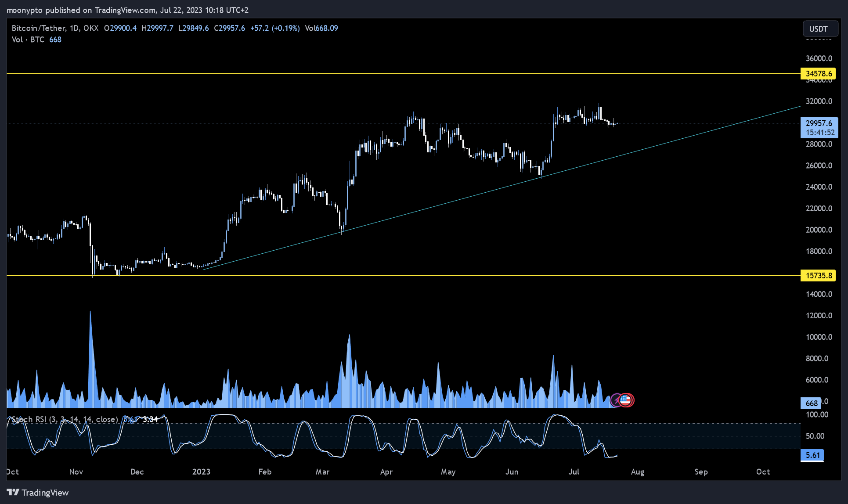Screen dimensions: 848x504
Task: Click the 24000.0 price axis value
Action: (819, 187)
